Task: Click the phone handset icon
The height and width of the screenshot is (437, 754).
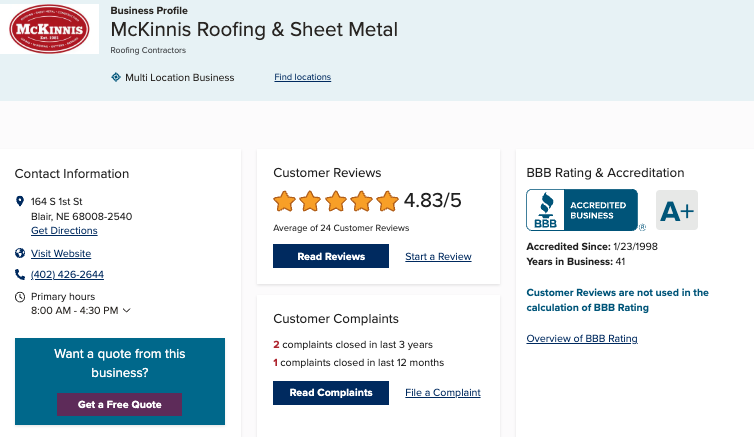Action: [x=20, y=274]
